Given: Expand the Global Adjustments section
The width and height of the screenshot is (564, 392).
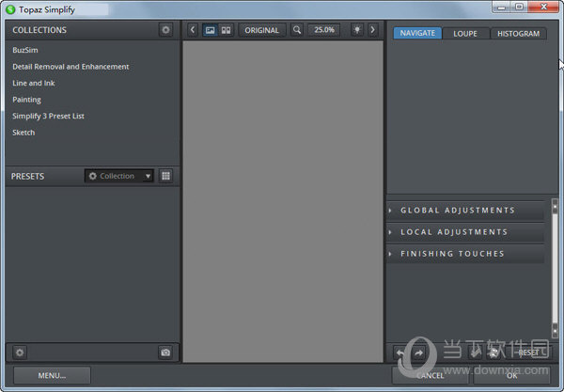Looking at the screenshot, I should 465,211.
